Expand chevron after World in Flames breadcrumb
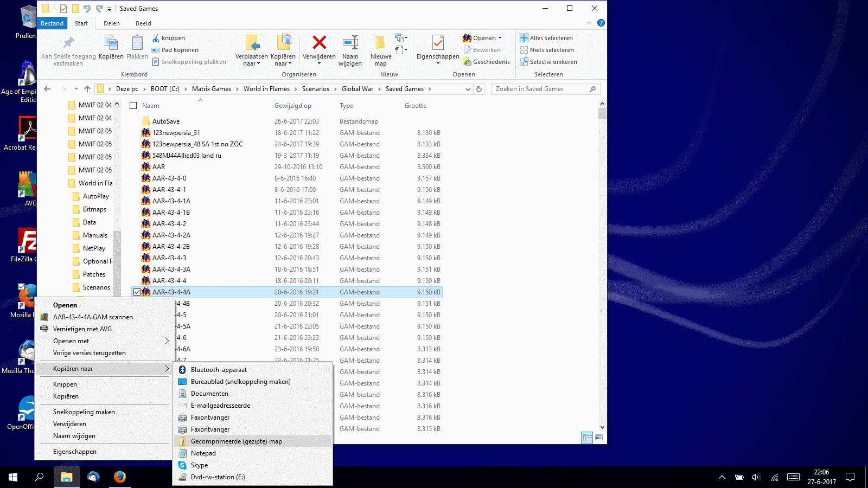This screenshot has width=868, height=488. pyautogui.click(x=296, y=89)
